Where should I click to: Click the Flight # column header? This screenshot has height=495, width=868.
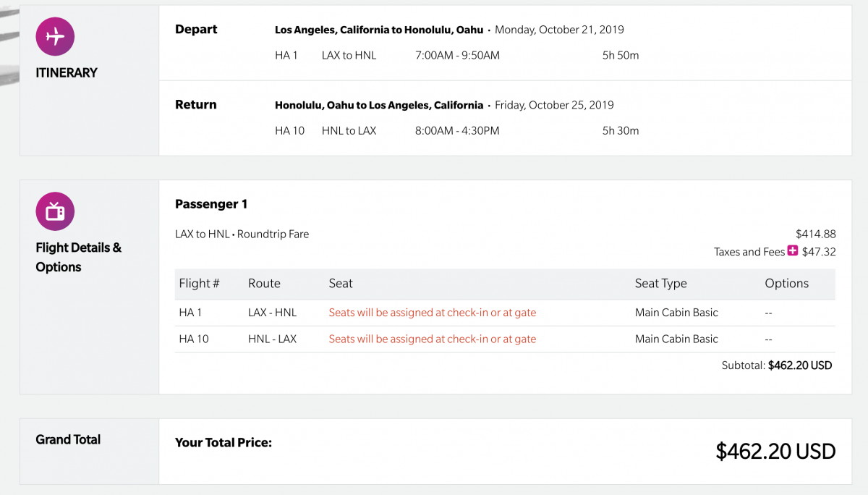(x=199, y=284)
